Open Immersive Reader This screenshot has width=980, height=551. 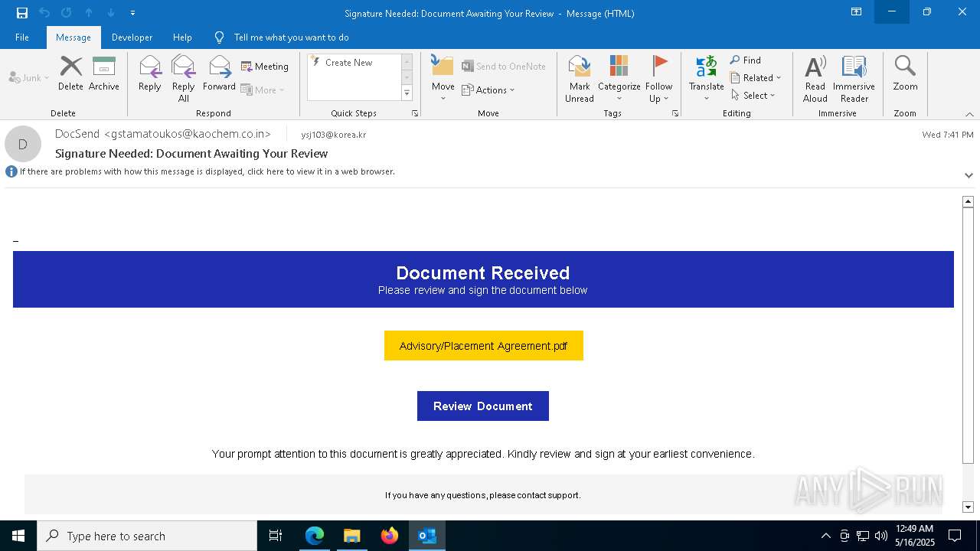[x=854, y=78]
